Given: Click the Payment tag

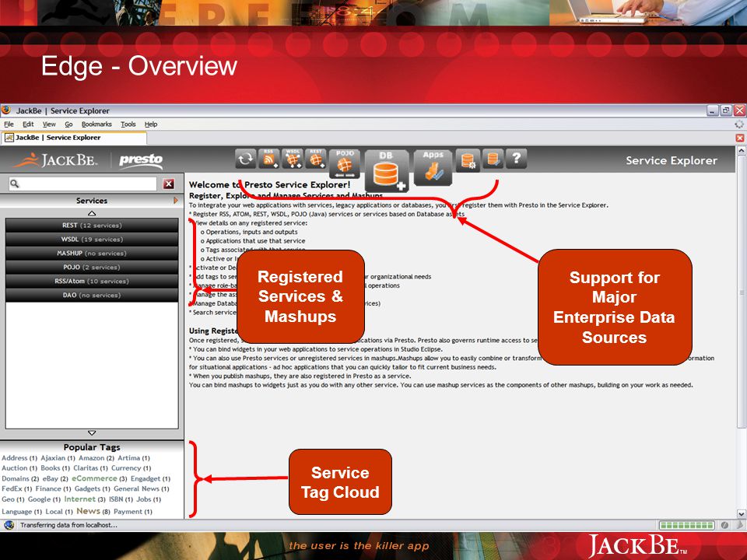Looking at the screenshot, I should 128,512.
